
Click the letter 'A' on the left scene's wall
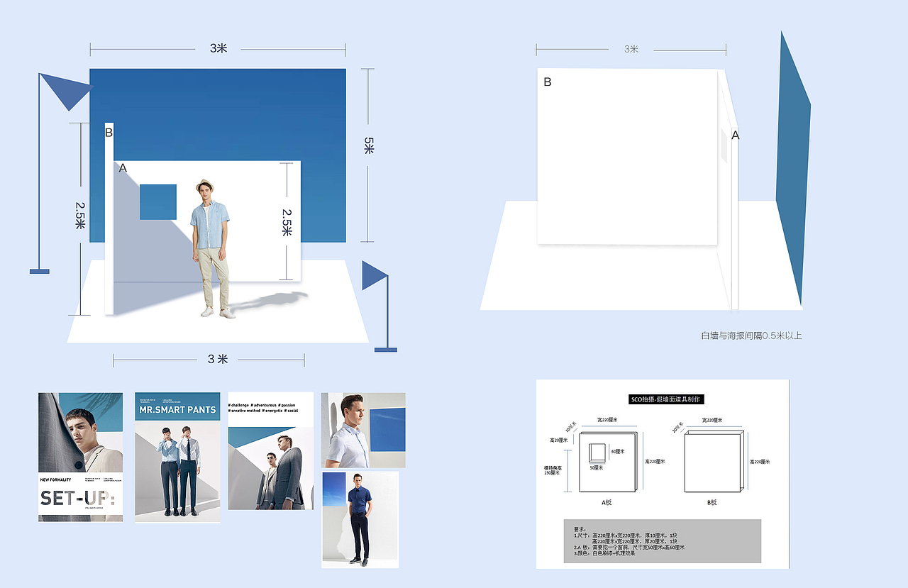click(x=123, y=168)
